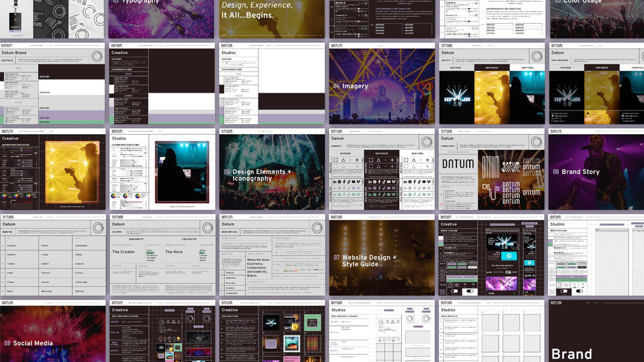Open the Studios website style guide page

[597, 255]
